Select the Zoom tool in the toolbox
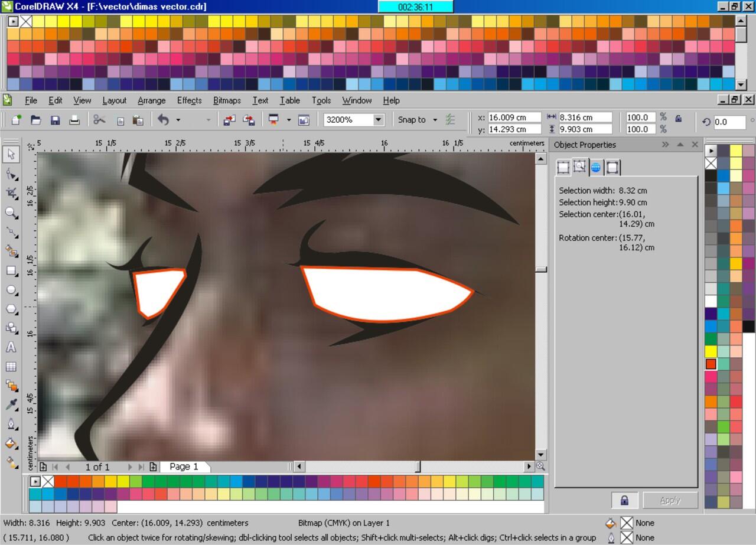This screenshot has height=545, width=756. 11,213
